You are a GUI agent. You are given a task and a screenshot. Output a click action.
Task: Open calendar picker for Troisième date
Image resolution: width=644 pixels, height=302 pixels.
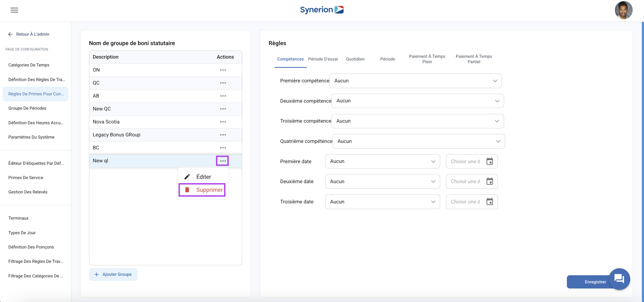pos(489,202)
